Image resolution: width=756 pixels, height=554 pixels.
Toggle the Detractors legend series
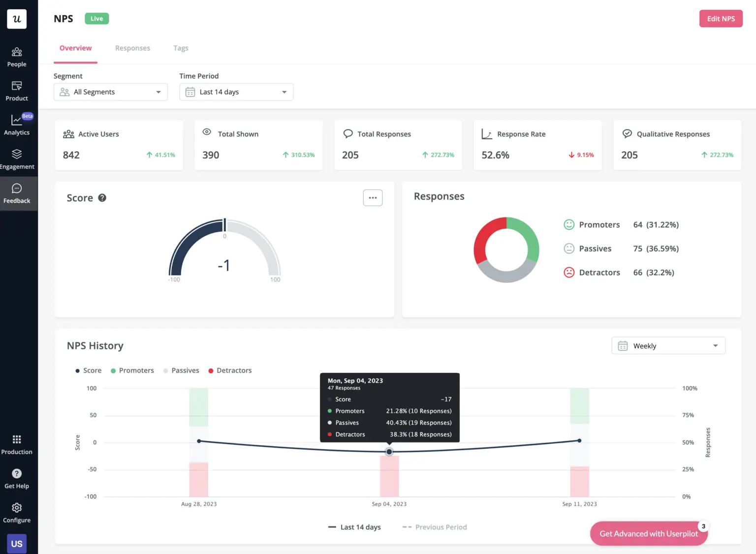230,370
